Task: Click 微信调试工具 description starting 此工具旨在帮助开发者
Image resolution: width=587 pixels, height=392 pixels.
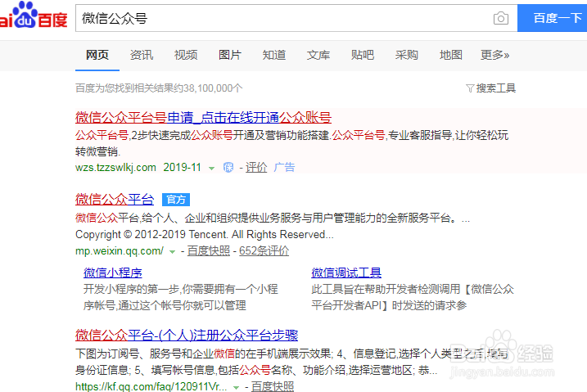Action: point(413,297)
